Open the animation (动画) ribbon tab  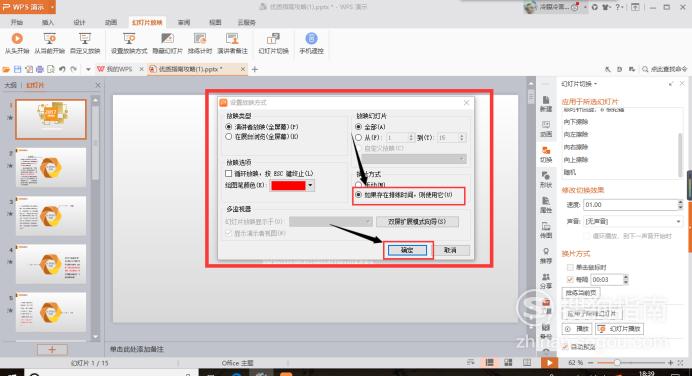tap(111, 23)
